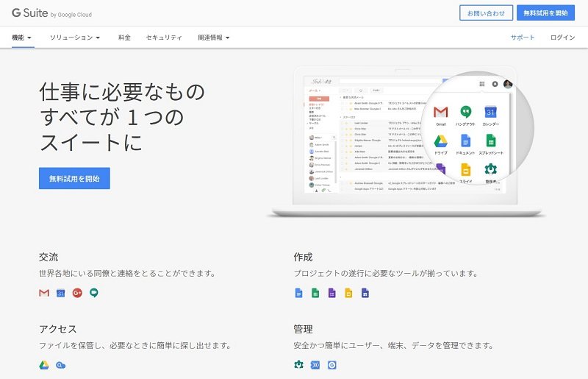Viewport: 588px width, 379px height.
Task: Open Drive icon under アクセス
Action: (x=44, y=365)
